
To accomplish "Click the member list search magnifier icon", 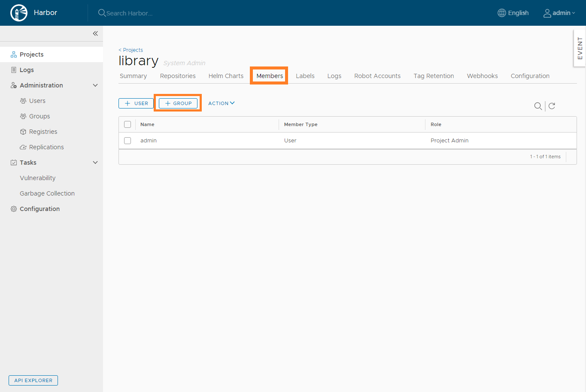I will coord(537,106).
